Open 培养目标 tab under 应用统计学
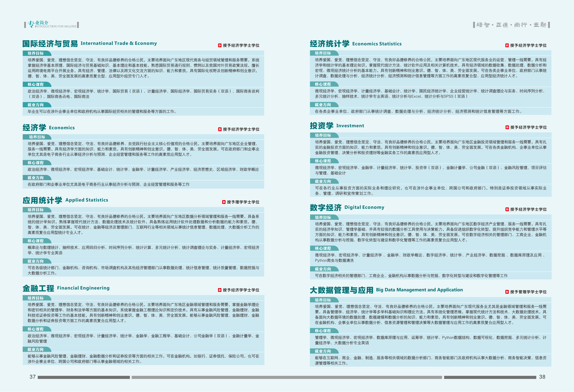The width and height of the screenshot is (574, 392). tap(37, 210)
